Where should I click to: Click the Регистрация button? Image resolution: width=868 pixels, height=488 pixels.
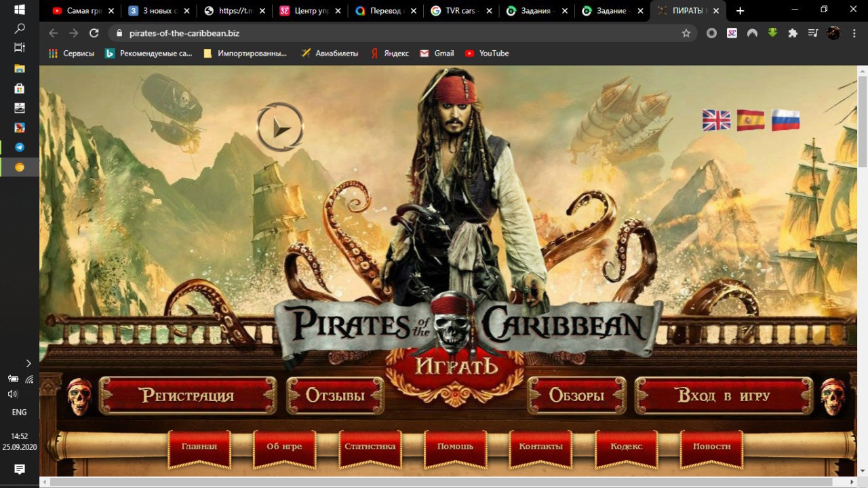(187, 396)
